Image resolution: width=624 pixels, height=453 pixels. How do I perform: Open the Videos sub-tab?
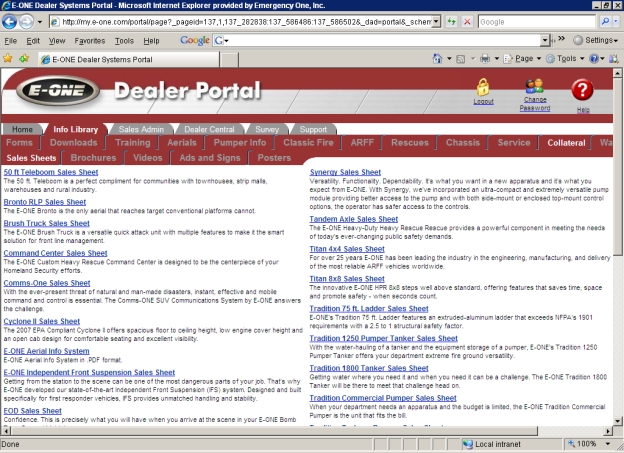[148, 158]
